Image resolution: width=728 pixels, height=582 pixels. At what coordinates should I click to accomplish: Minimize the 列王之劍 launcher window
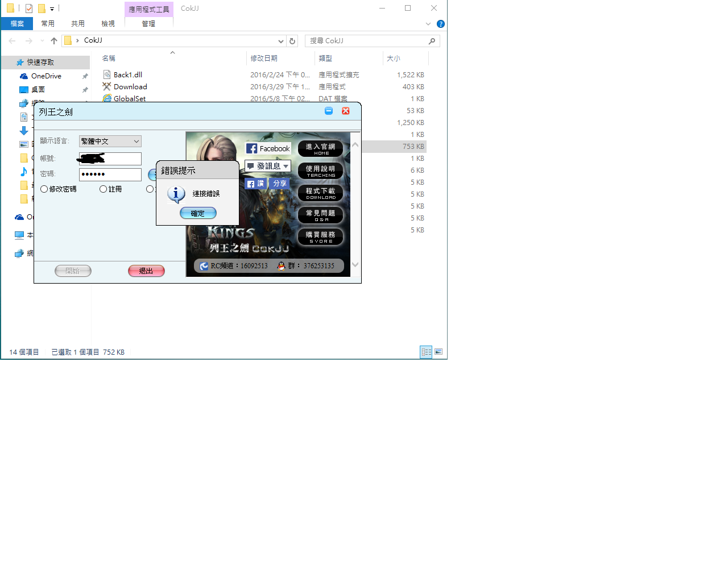pyautogui.click(x=329, y=111)
